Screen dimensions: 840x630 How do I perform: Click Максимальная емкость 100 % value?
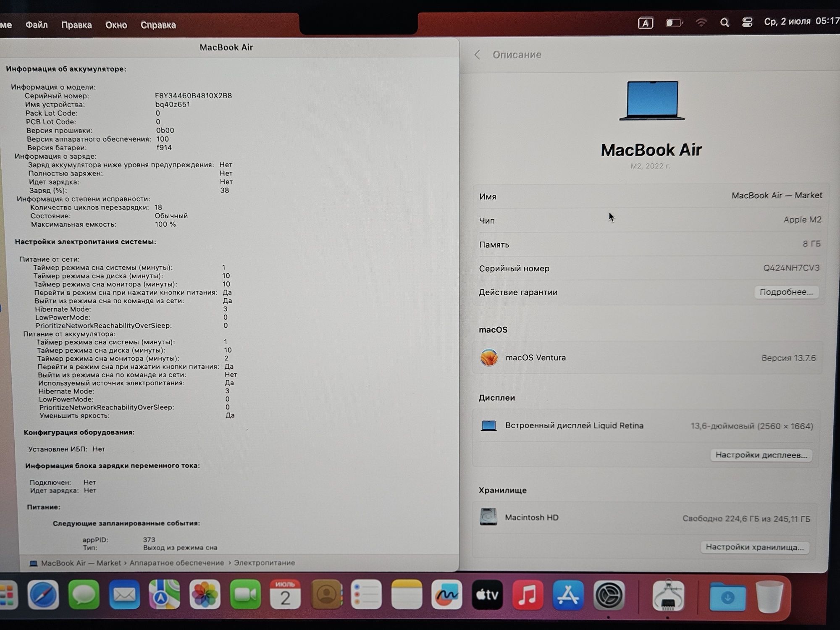pos(165,224)
